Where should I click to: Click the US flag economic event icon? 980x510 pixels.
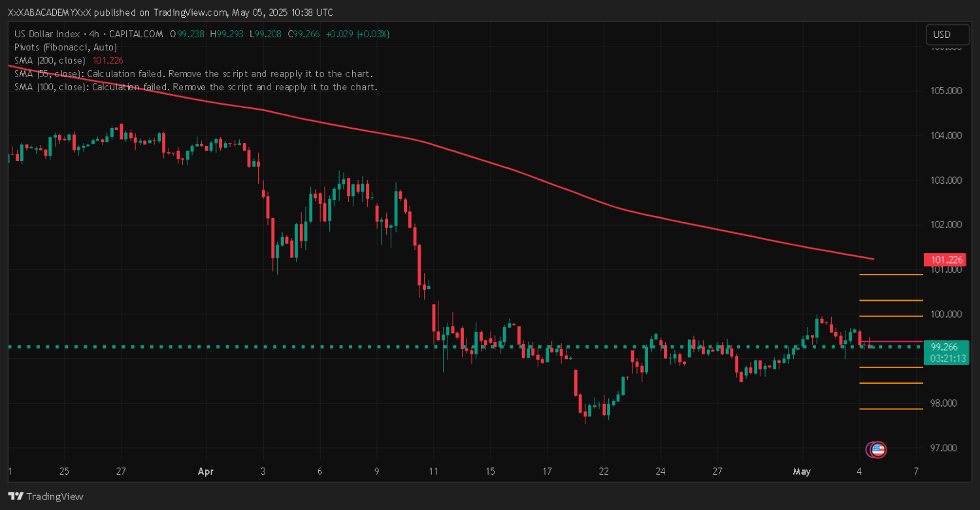click(878, 449)
